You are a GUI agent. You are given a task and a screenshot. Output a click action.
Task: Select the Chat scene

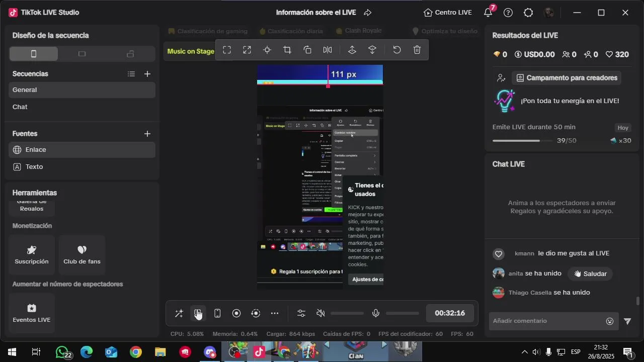pos(82,107)
